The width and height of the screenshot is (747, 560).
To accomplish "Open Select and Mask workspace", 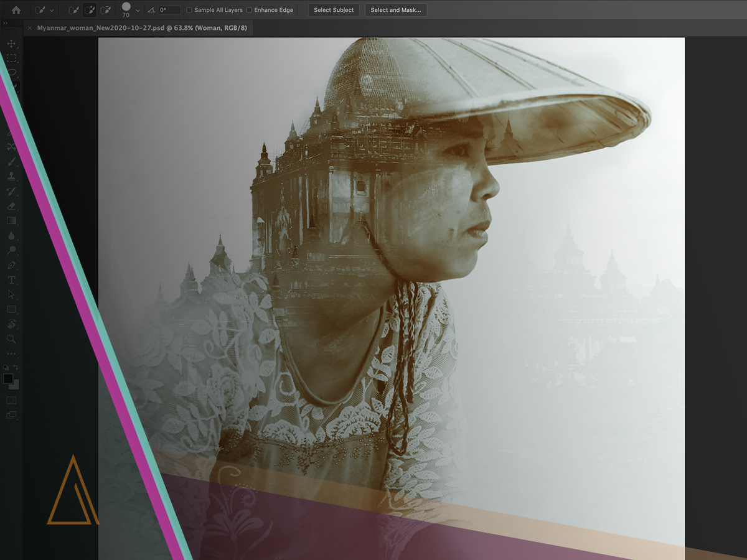I will (x=395, y=10).
